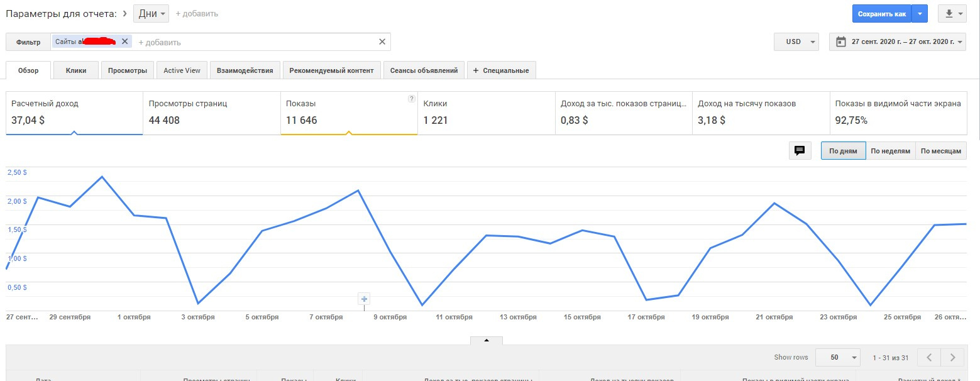Switch to the Сеансы объявлений tab
The width and height of the screenshot is (980, 381).
pos(424,70)
